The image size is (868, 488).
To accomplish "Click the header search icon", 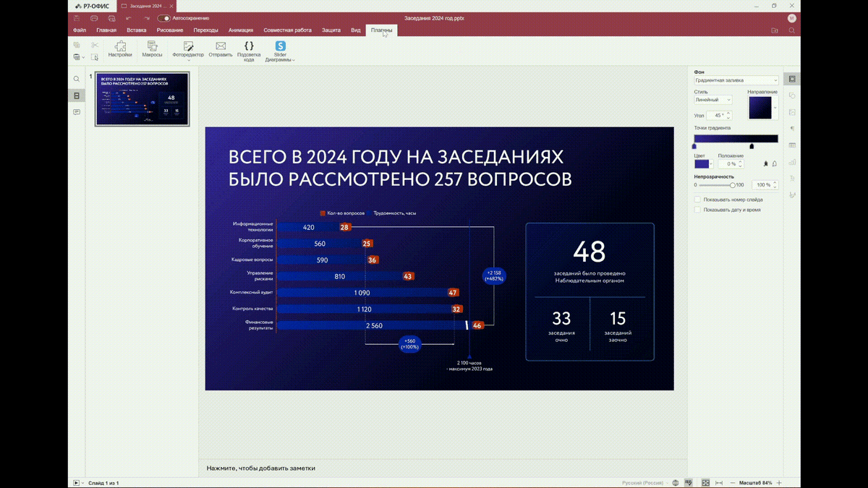I will tap(791, 30).
